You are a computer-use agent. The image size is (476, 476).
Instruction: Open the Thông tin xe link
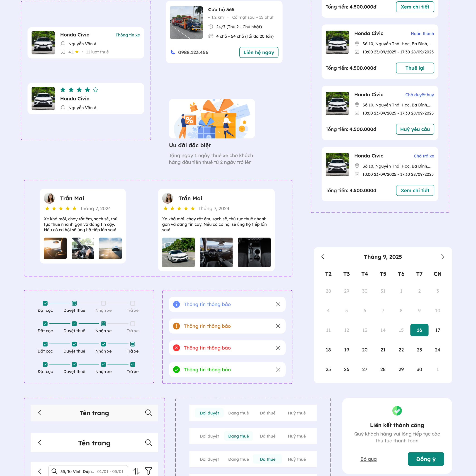point(128,35)
